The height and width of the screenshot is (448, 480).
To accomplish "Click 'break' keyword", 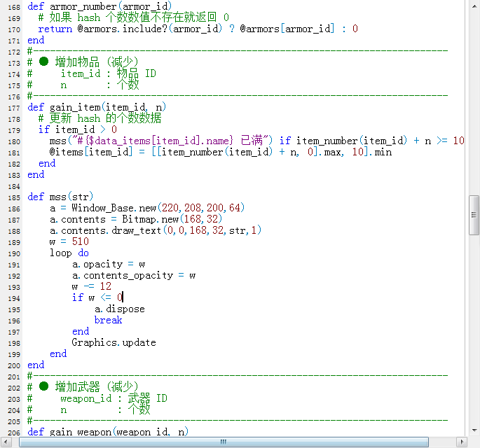I will click(x=109, y=320).
